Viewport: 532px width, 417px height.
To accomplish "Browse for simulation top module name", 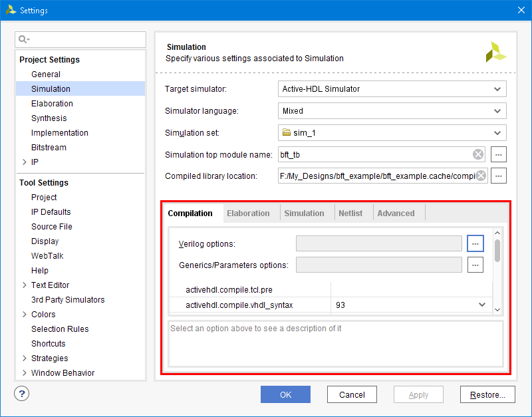I will click(x=499, y=155).
